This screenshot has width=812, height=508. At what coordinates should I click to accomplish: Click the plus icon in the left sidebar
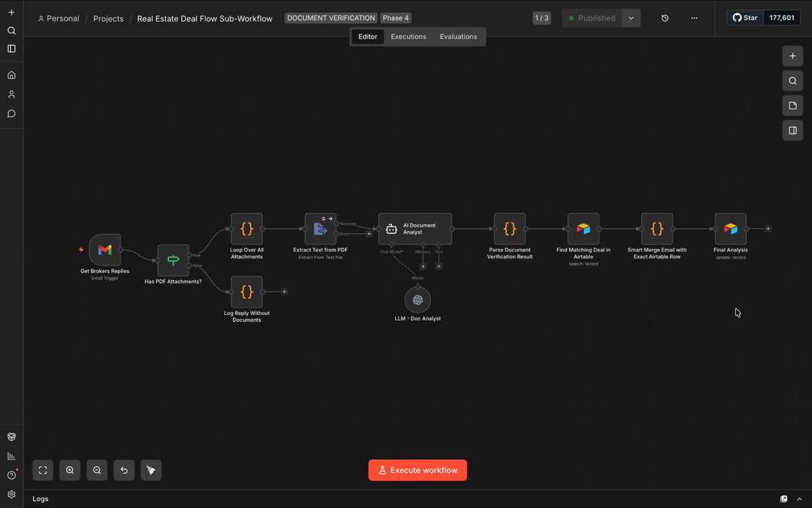[12, 12]
